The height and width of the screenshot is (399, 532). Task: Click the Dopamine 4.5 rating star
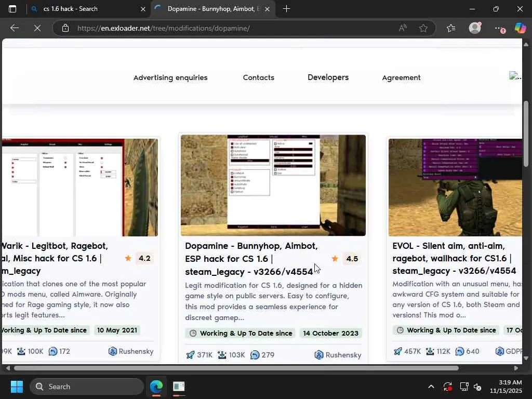335,259
